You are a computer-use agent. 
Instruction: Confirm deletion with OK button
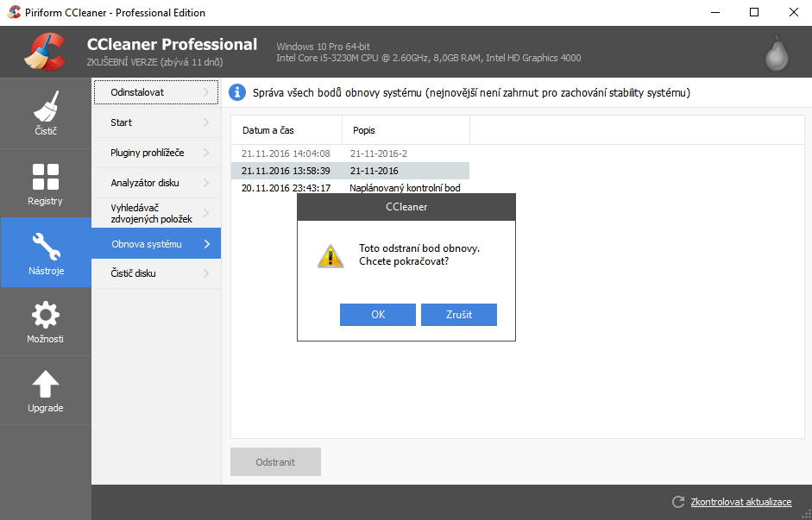(377, 315)
